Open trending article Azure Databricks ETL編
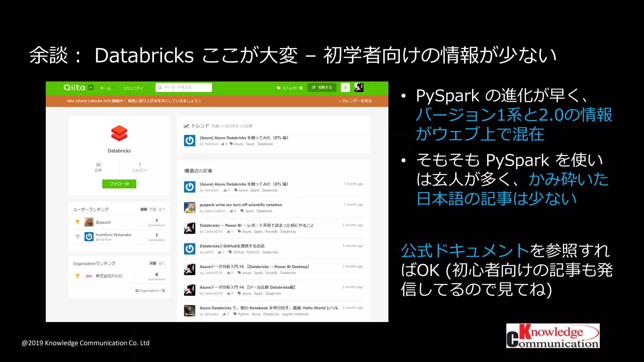 [x=244, y=138]
